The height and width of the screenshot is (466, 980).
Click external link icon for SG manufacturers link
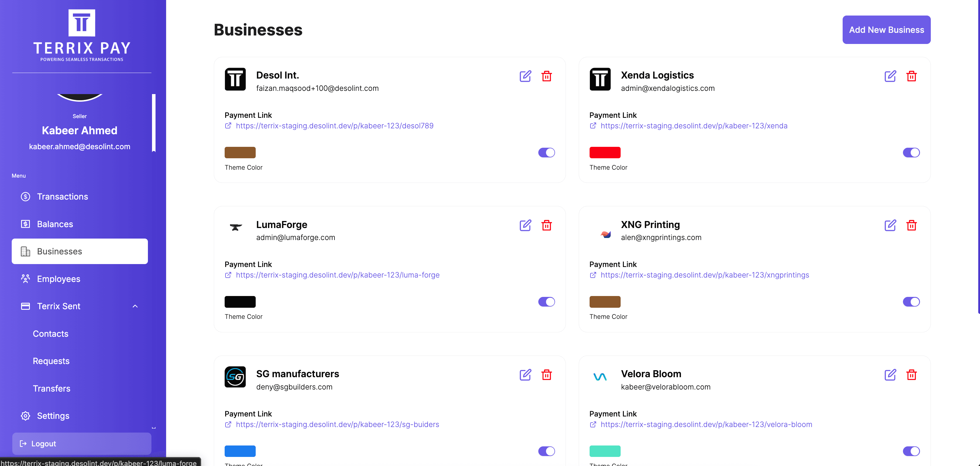[x=228, y=424]
